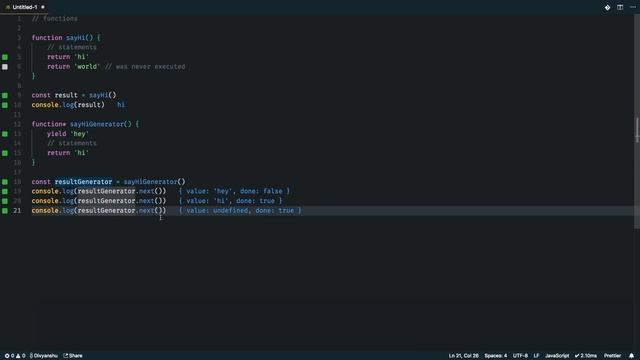Open the More Actions ellipsis menu in the title bar

point(633,7)
